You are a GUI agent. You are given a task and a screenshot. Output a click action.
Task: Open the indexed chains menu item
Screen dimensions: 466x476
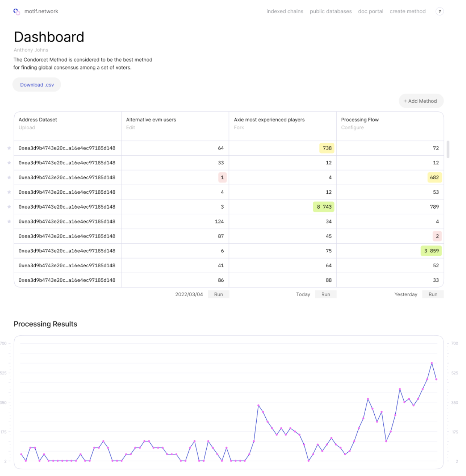(284, 12)
